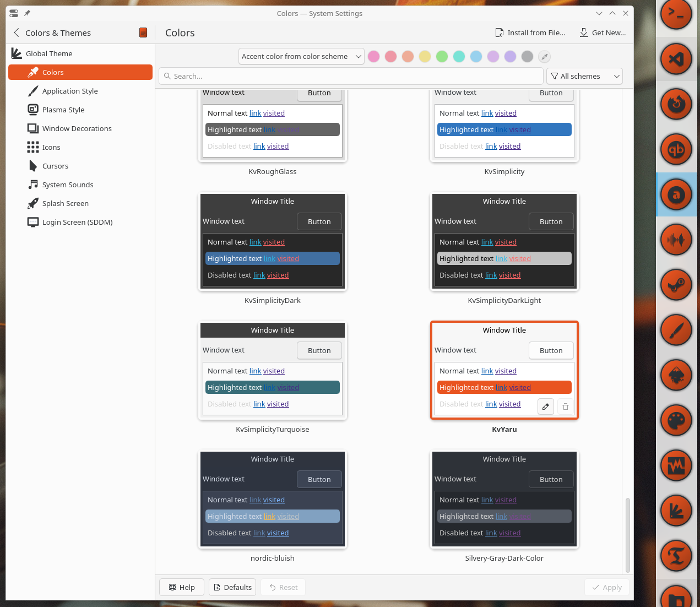Open the All schemes filter dropdown
700x607 pixels.
pos(584,76)
